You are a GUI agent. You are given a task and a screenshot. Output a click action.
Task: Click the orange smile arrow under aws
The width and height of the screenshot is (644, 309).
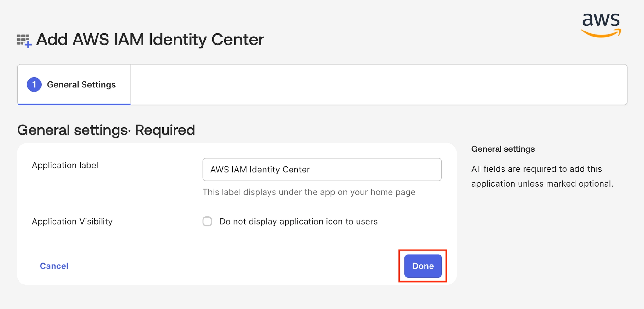601,33
